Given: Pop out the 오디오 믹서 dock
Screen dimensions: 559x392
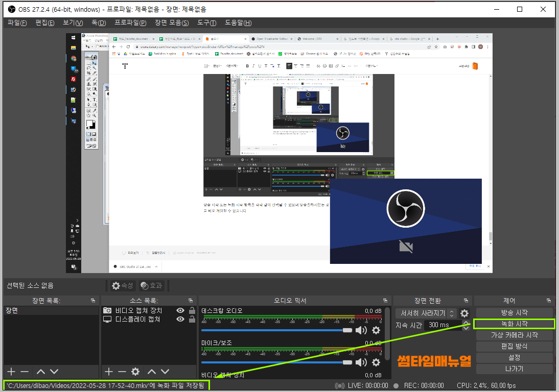Looking at the screenshot, I should coord(385,301).
